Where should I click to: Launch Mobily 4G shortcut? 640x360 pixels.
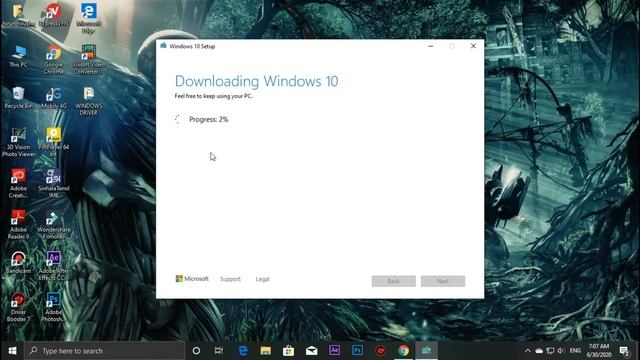click(x=53, y=98)
